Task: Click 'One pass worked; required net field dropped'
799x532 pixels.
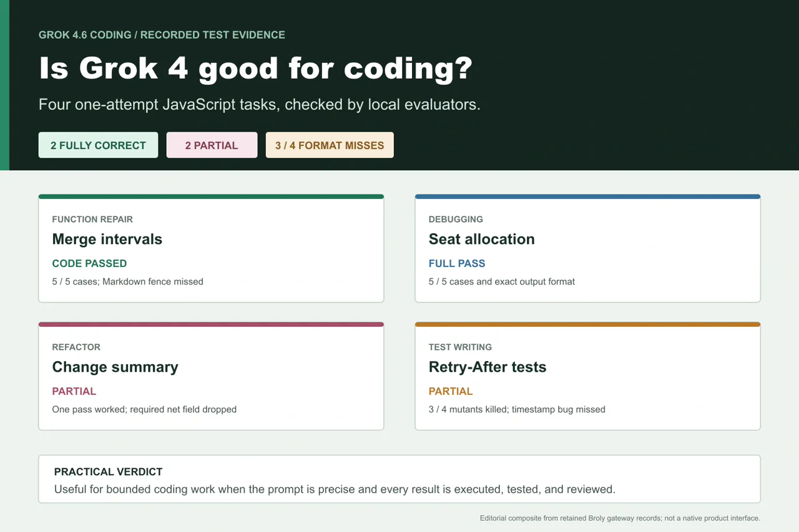Action: tap(144, 409)
